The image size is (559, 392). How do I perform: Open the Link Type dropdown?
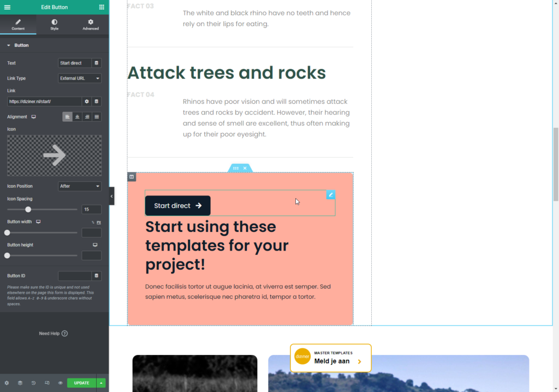pos(80,79)
